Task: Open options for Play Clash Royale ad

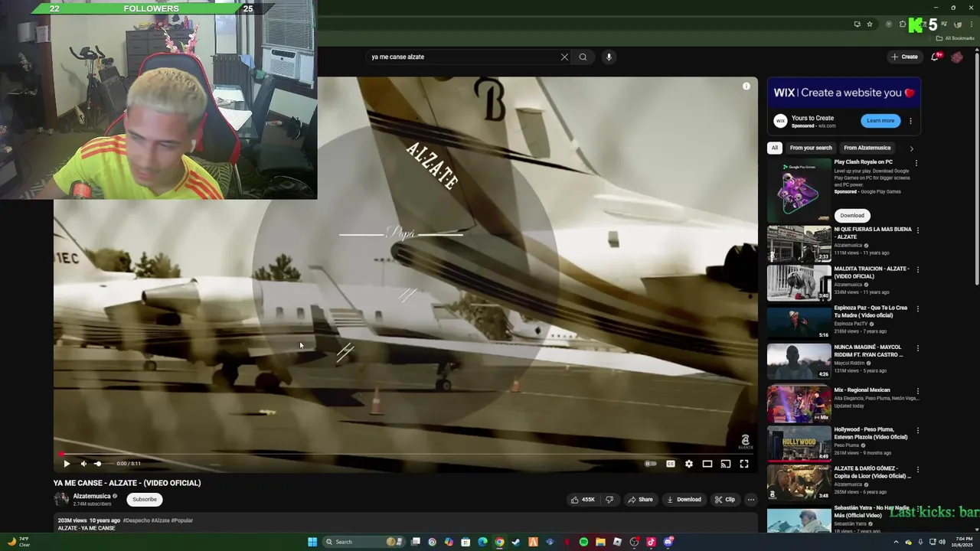Action: [x=916, y=163]
